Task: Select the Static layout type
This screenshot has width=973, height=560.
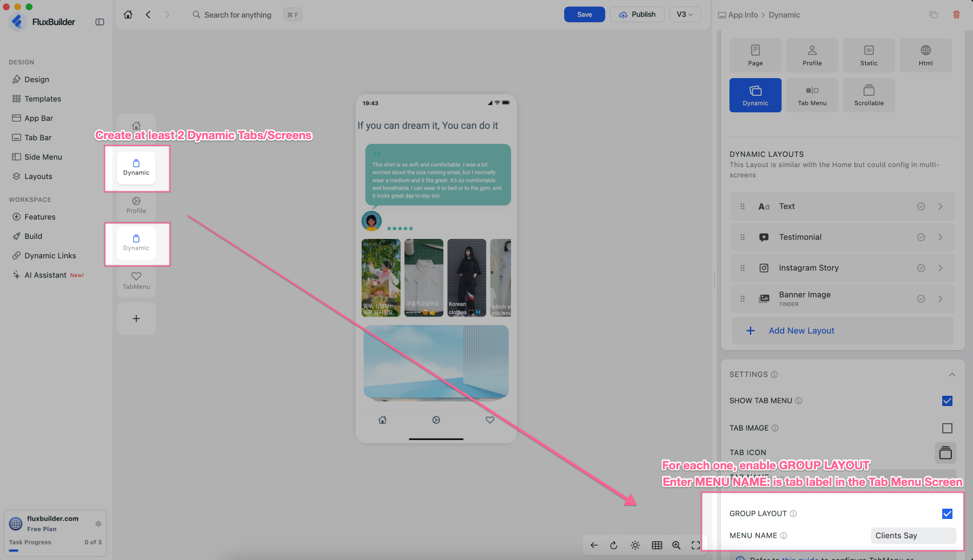Action: tap(869, 55)
